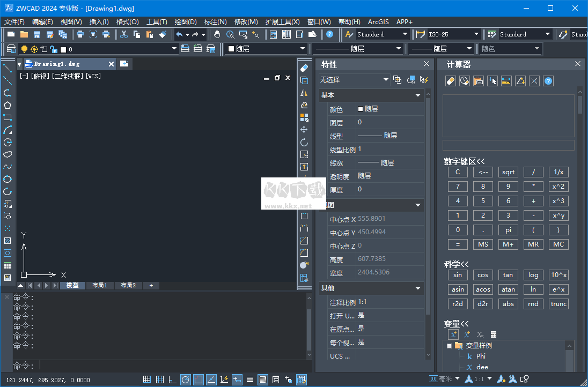Select the Polygon drawing tool
This screenshot has width=588, height=387.
click(6, 105)
